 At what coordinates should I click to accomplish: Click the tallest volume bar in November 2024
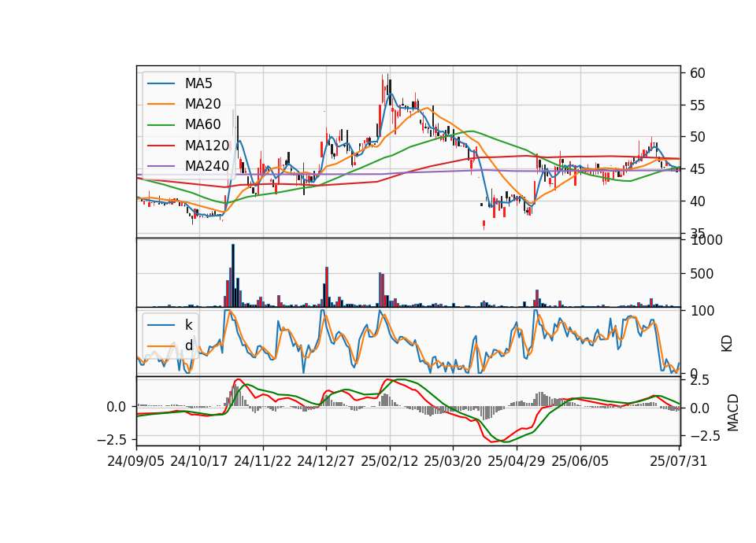tap(233, 275)
